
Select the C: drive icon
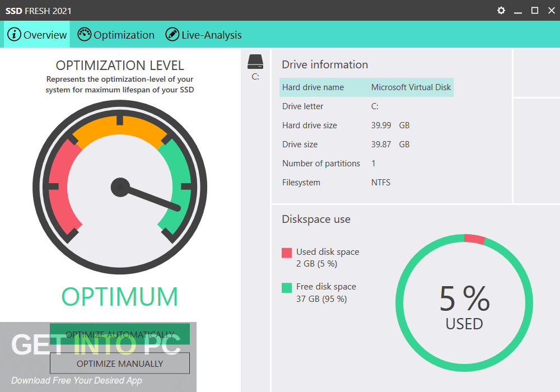[255, 62]
